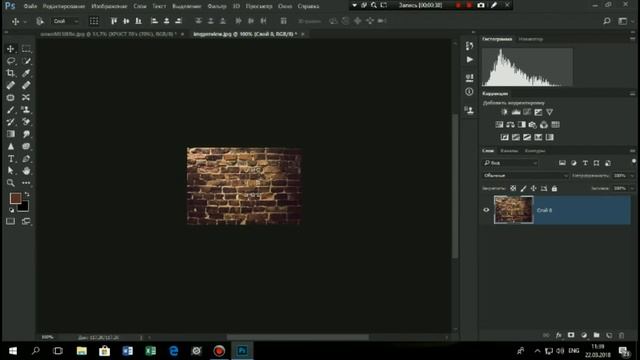Open the Histogram panel menu
The width and height of the screenshot is (640, 360).
pyautogui.click(x=632, y=39)
